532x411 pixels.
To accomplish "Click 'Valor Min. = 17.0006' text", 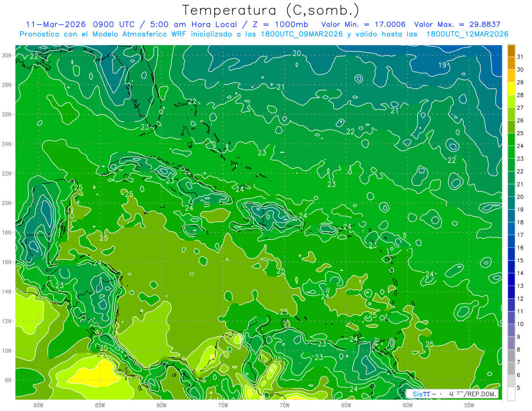I will click(364, 24).
